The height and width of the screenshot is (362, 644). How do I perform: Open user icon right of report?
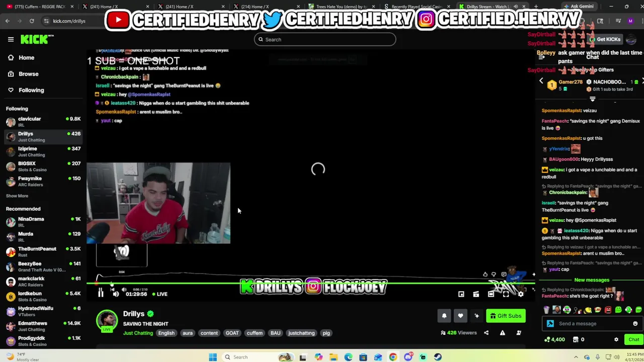point(519,333)
